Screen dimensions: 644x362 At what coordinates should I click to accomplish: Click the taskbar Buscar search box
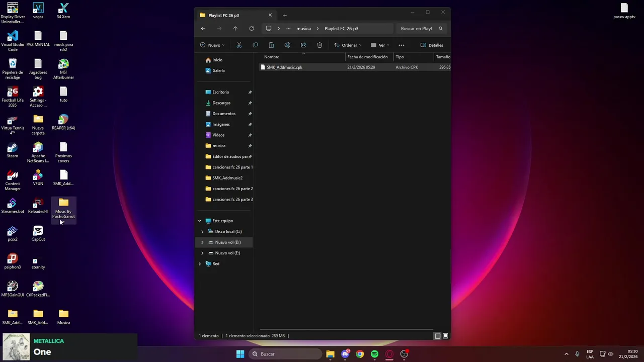click(286, 354)
